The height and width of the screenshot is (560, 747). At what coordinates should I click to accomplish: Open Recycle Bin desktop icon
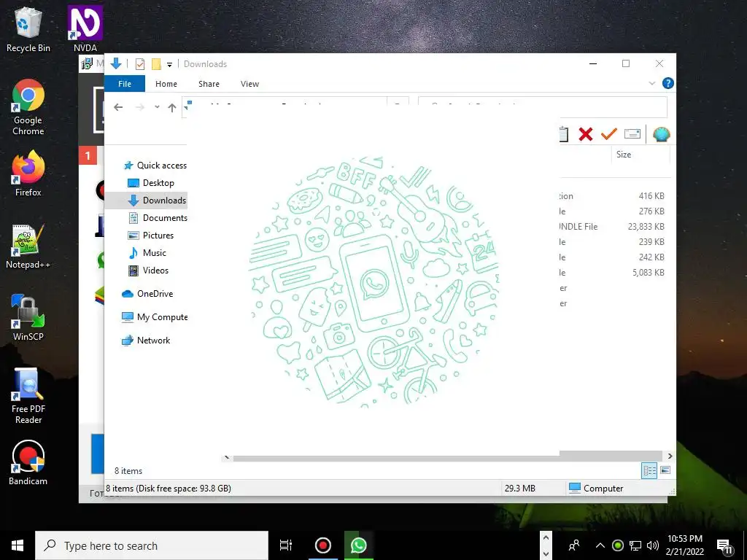point(28,29)
